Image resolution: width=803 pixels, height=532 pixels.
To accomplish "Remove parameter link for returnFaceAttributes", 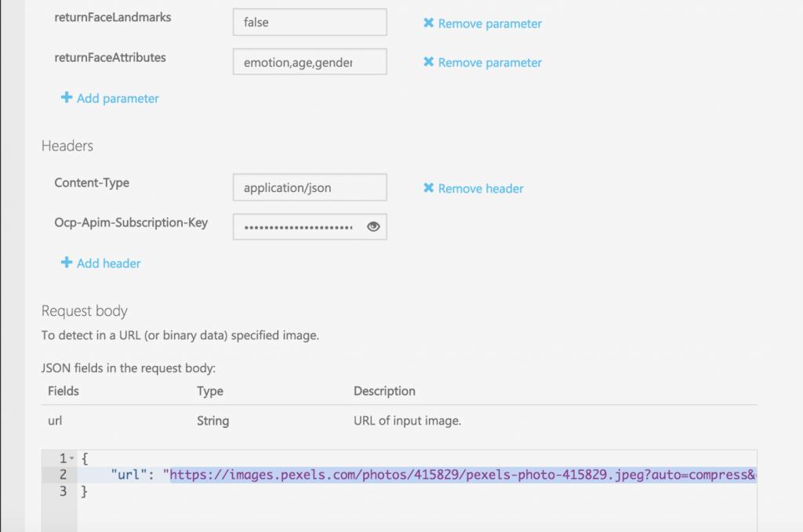I will [x=489, y=63].
